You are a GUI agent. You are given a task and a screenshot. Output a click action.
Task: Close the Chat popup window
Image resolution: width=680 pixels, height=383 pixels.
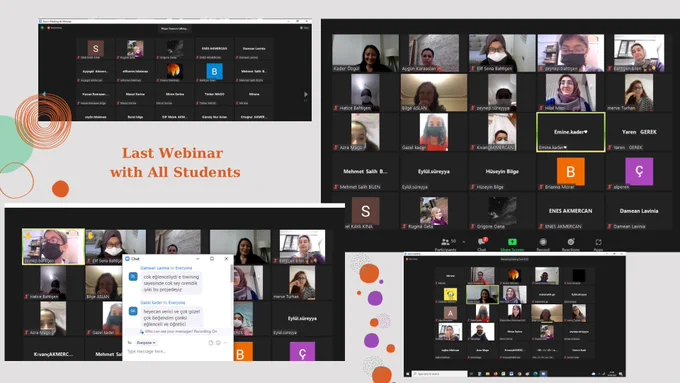[226, 259]
